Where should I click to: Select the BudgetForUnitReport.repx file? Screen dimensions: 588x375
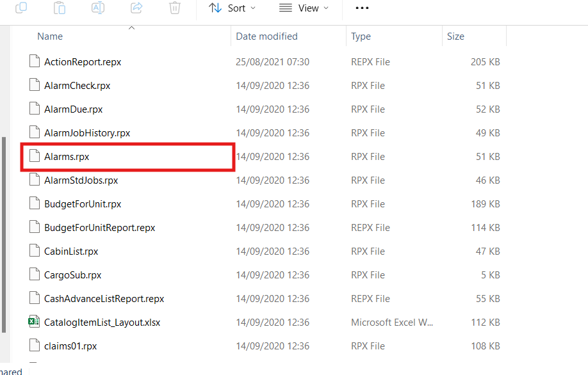[x=99, y=228]
